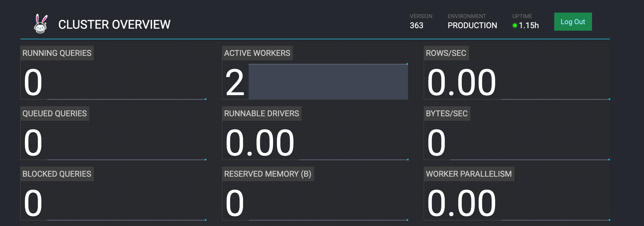Click the Blocked Queries label

[57, 174]
